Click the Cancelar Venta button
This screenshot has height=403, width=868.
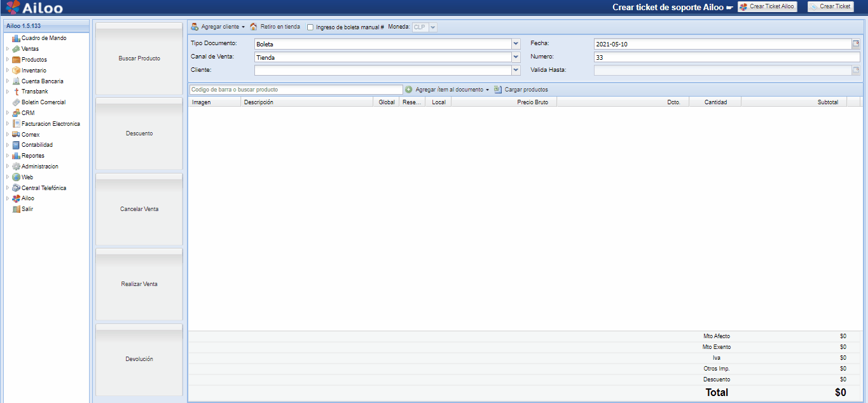coord(139,209)
